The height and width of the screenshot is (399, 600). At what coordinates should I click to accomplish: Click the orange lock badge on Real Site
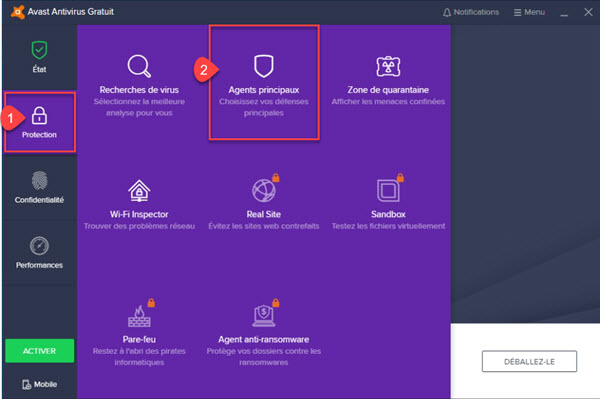(276, 178)
